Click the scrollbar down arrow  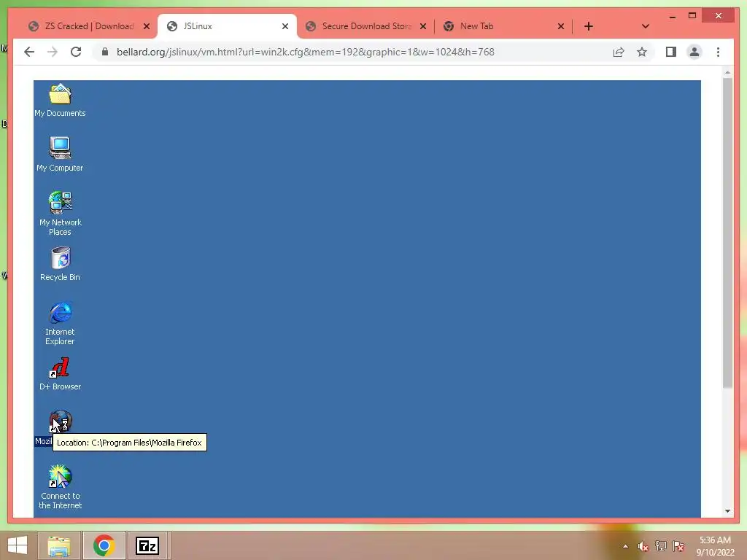coord(727,511)
